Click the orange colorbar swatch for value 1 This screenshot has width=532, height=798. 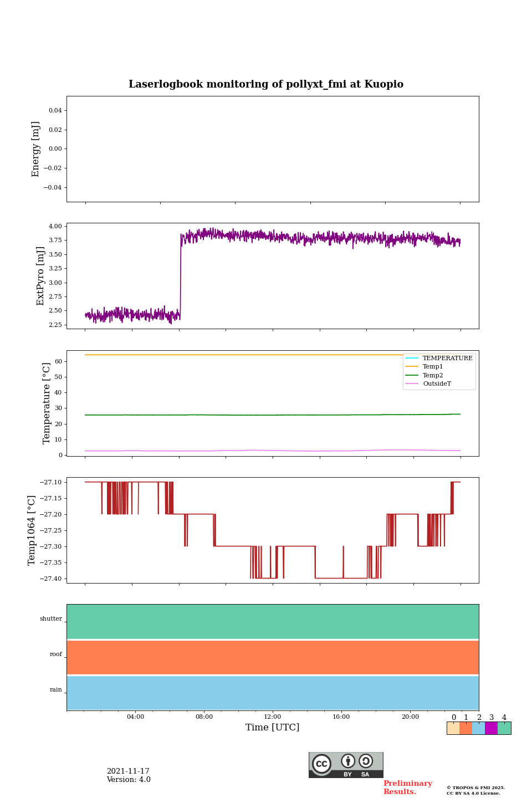pyautogui.click(x=465, y=728)
